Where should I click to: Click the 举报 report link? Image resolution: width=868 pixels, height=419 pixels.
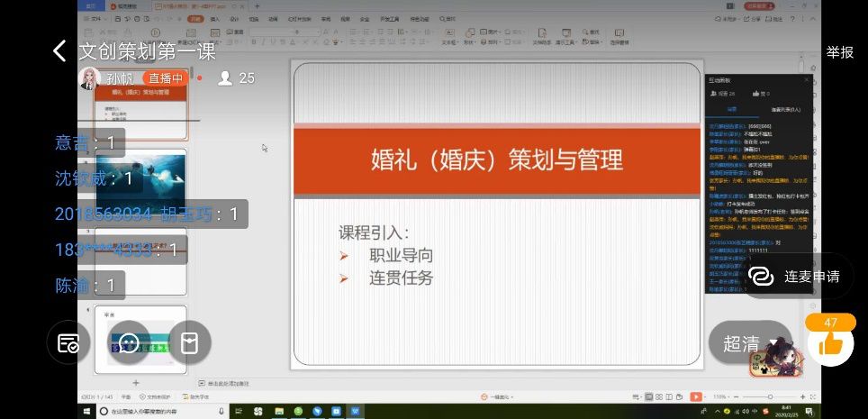(839, 52)
